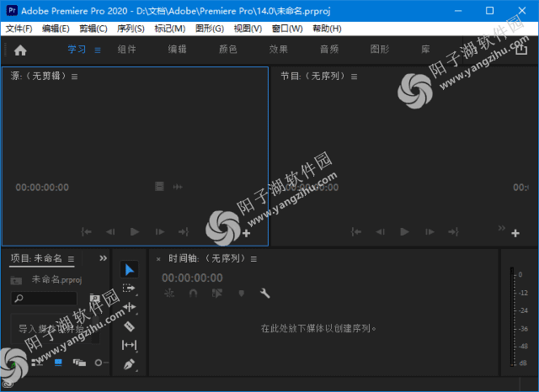
Task: Open Source 源 panel menu
Action: point(74,77)
